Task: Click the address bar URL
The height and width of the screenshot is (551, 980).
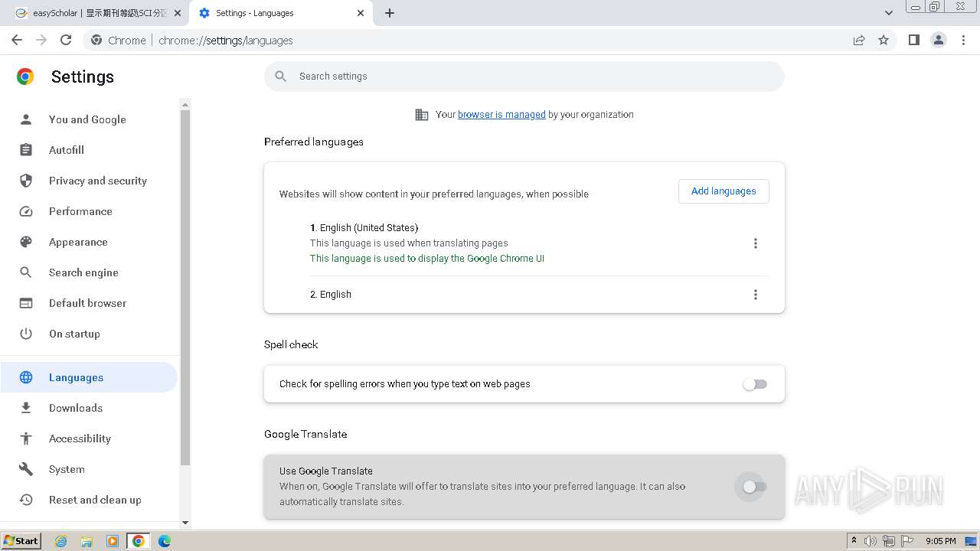Action: point(226,41)
